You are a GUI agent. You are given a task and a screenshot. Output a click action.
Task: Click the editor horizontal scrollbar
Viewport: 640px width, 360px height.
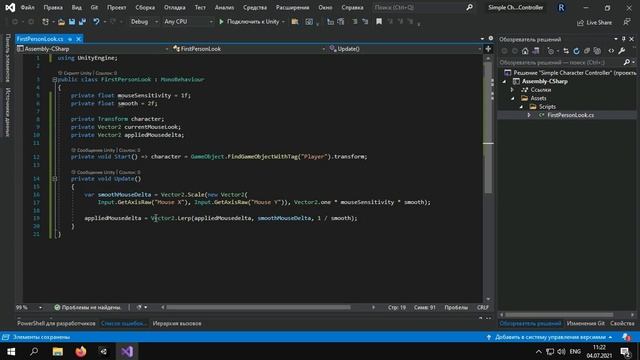pyautogui.click(x=258, y=307)
